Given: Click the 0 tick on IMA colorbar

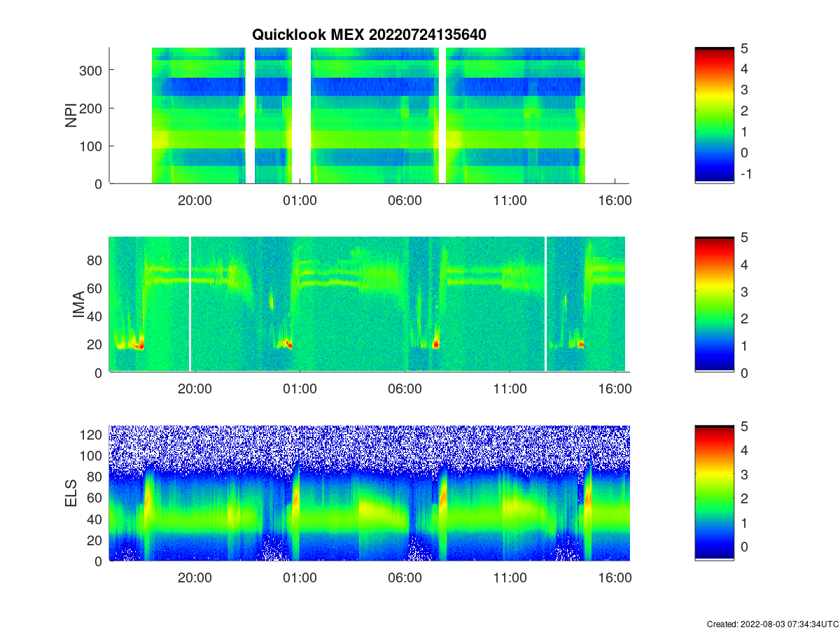Looking at the screenshot, I should point(744,372).
